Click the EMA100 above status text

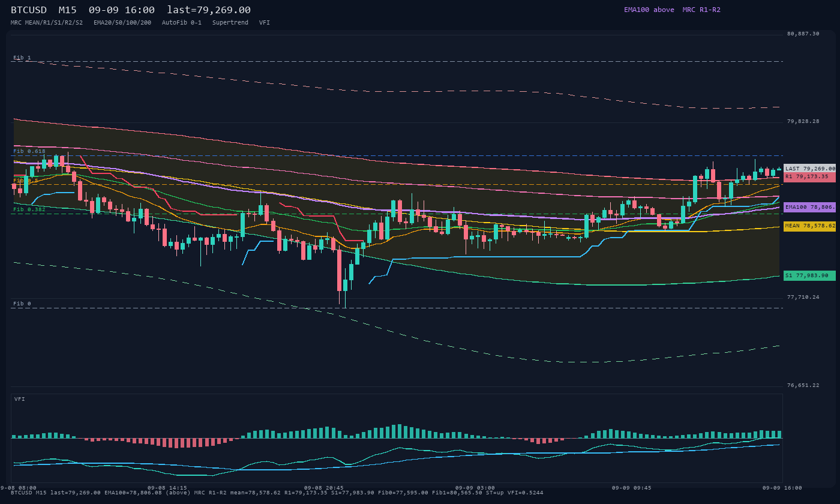[x=649, y=10]
